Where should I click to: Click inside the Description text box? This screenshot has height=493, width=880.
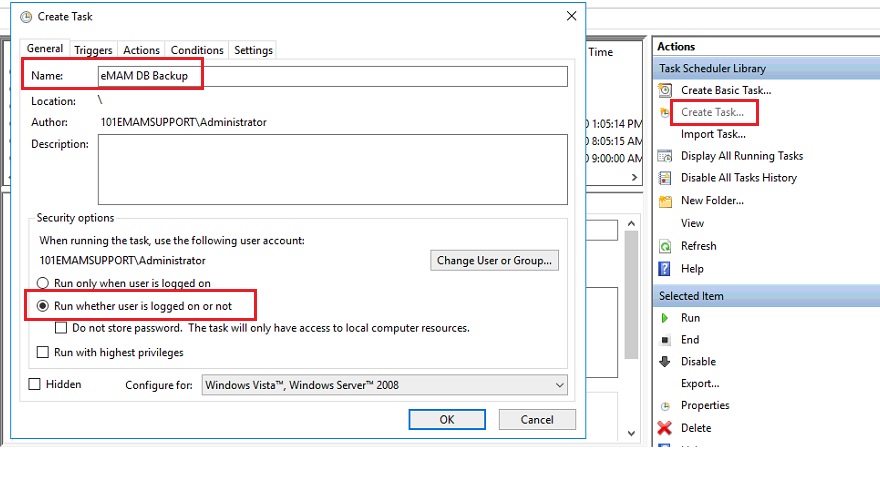pyautogui.click(x=332, y=169)
